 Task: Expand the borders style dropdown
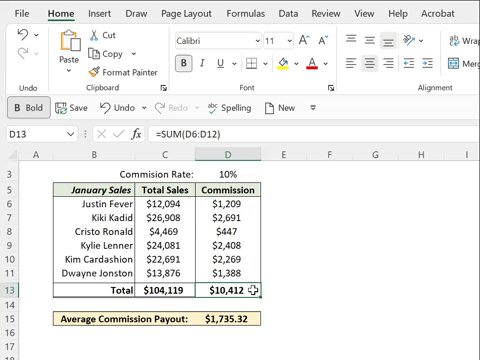[265, 63]
